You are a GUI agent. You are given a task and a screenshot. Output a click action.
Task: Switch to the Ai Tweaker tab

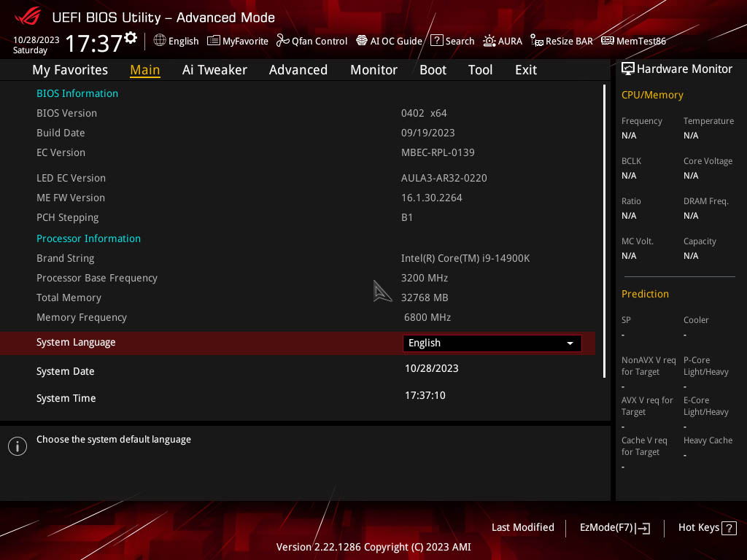(214, 70)
